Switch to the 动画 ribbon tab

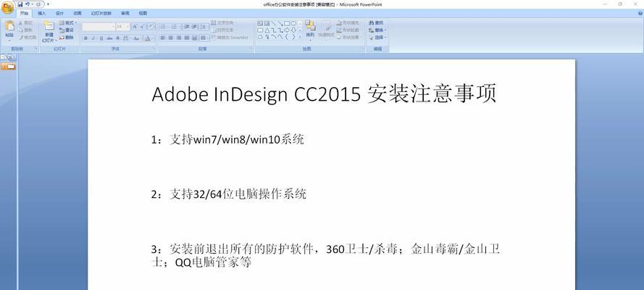78,13
